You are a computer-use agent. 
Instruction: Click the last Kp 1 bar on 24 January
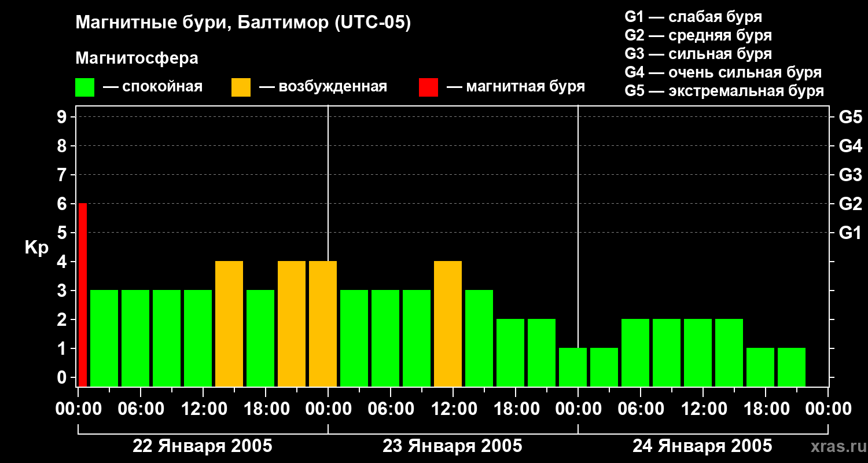(x=792, y=367)
